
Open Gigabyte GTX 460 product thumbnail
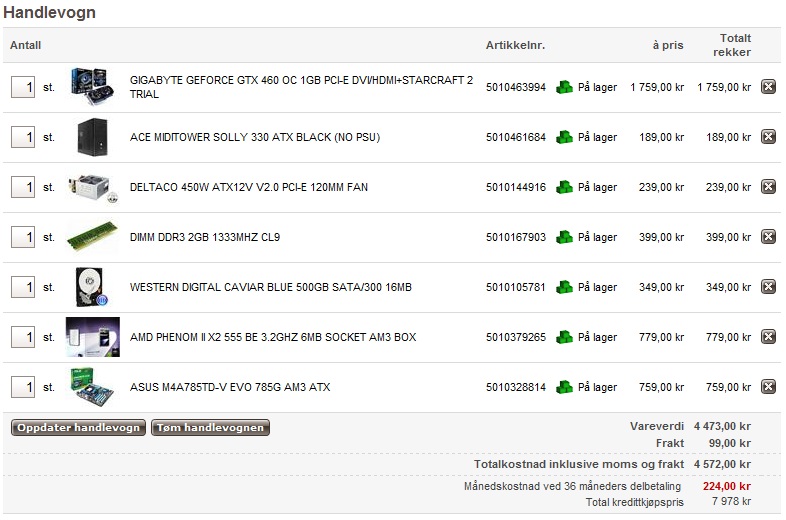(92, 87)
